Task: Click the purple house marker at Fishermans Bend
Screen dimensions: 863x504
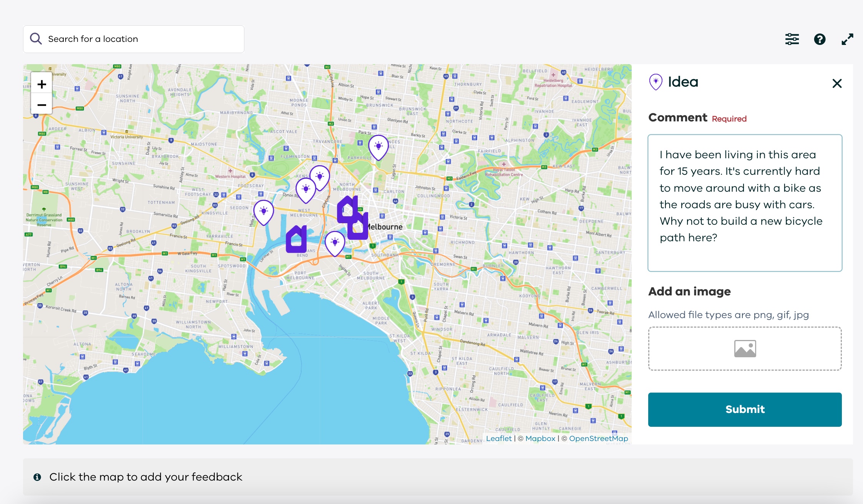Action: (x=296, y=240)
